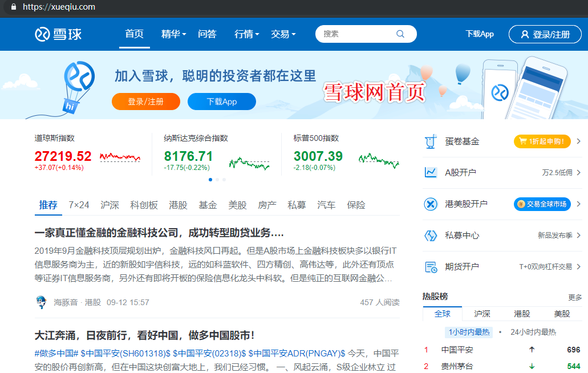Image resolution: width=588 pixels, height=373 pixels.
Task: Click the 期货开户 document icon
Action: pos(431,267)
